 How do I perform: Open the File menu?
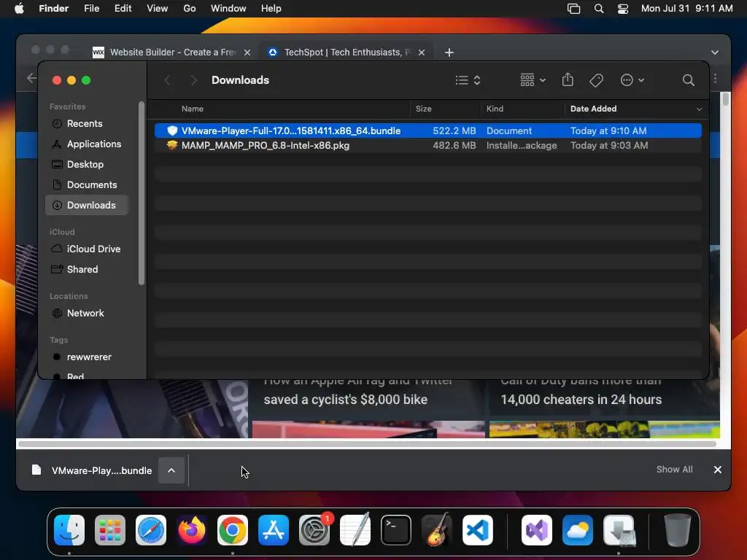point(91,9)
